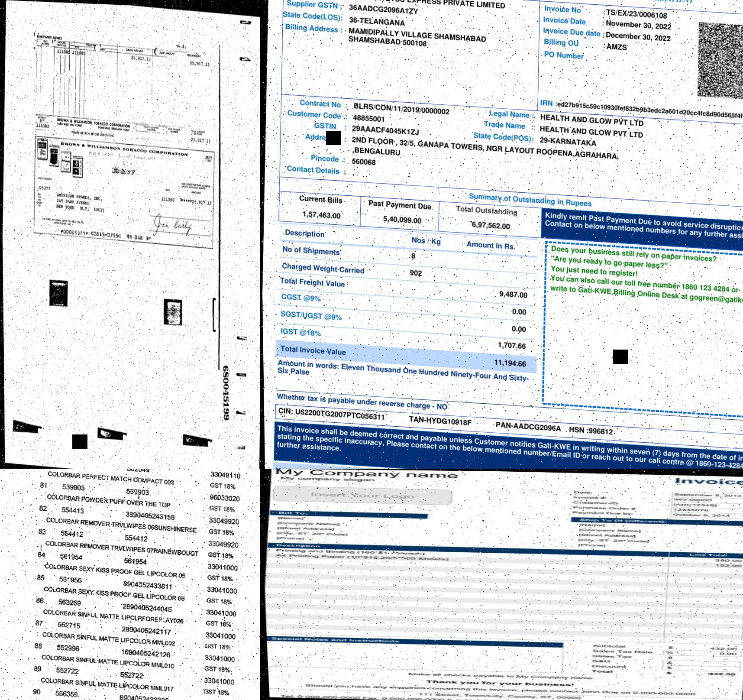This screenshot has width=743, height=700.
Task: Click Billing OU value "AMZS"
Action: pyautogui.click(x=617, y=47)
